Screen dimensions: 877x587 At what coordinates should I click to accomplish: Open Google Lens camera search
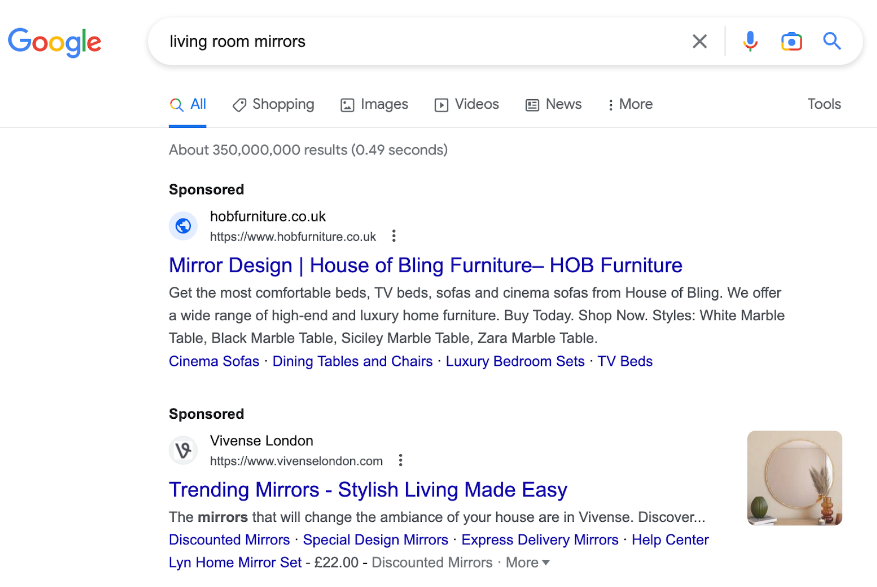point(791,41)
